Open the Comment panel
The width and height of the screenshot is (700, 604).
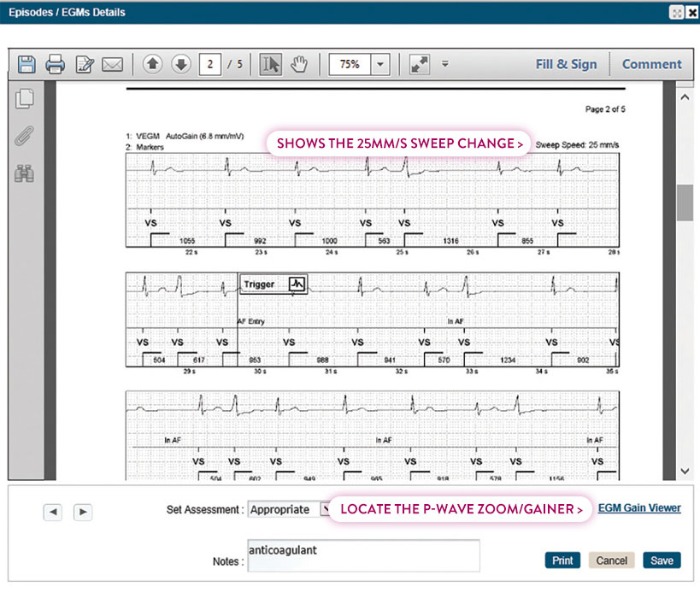[651, 64]
